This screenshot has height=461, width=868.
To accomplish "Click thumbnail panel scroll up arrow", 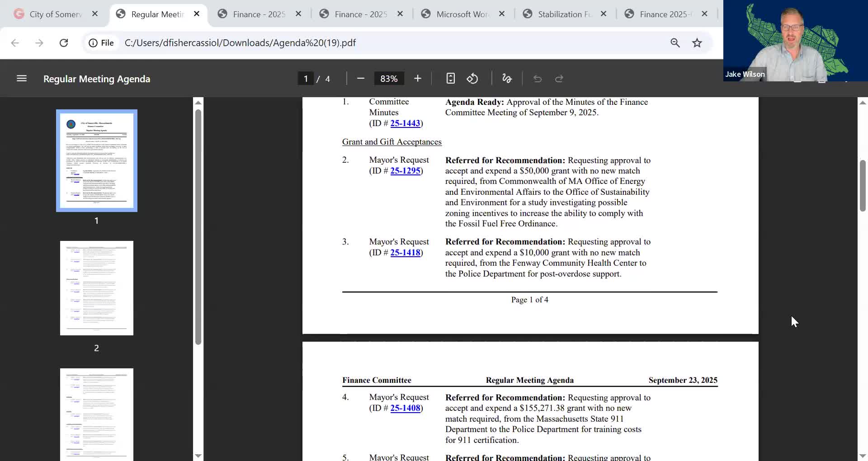I will (198, 103).
